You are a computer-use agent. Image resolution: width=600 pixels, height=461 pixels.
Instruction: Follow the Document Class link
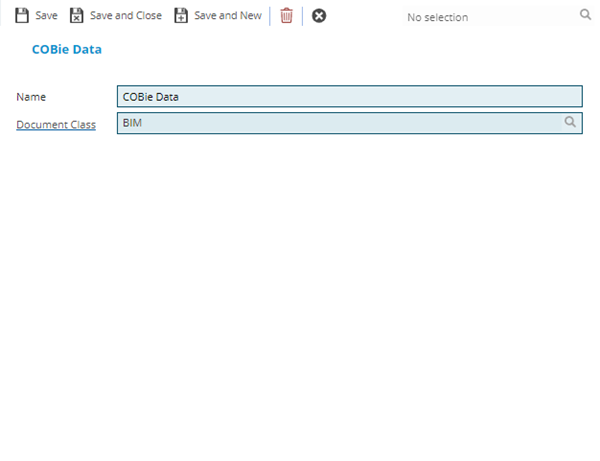click(56, 124)
